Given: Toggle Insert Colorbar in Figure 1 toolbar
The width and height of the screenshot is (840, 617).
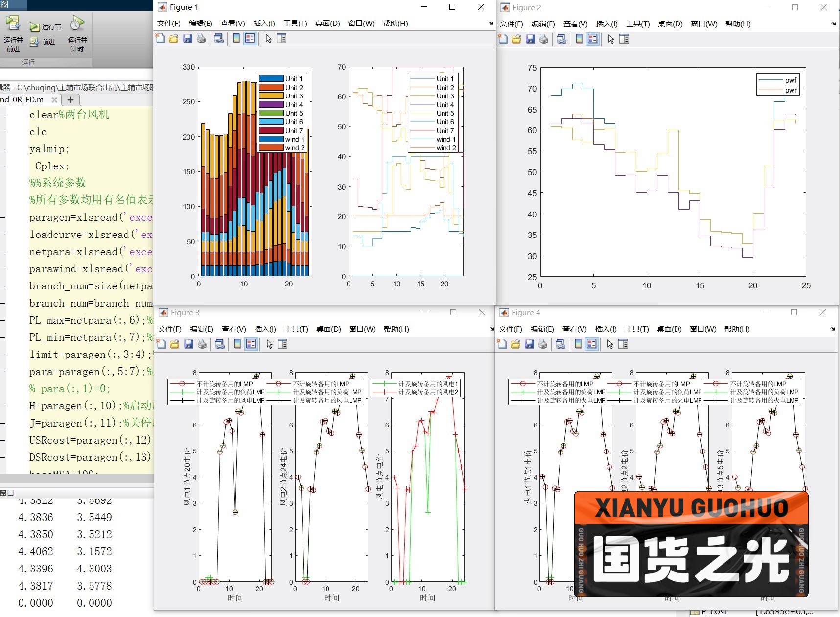Looking at the screenshot, I should click(x=236, y=38).
